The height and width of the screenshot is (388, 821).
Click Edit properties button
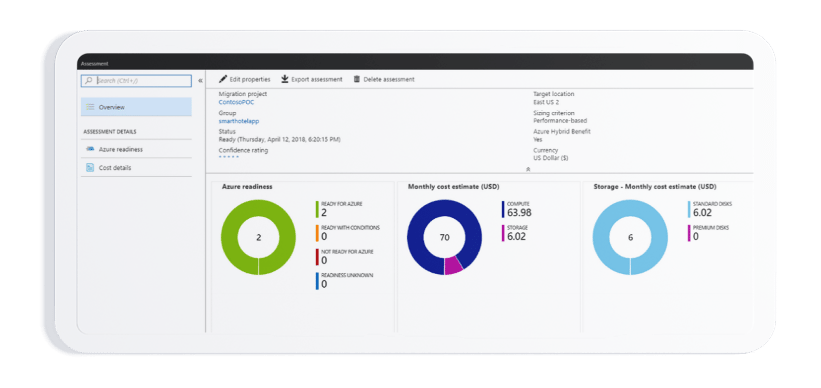click(245, 79)
